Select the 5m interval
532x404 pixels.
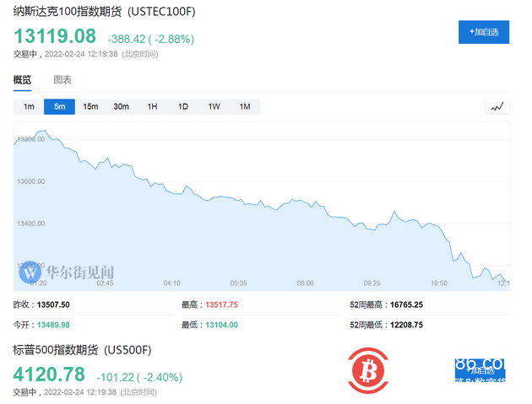[59, 107]
